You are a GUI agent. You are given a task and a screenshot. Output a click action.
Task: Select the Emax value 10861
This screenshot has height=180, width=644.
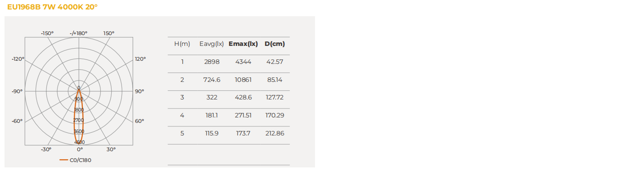click(x=243, y=80)
